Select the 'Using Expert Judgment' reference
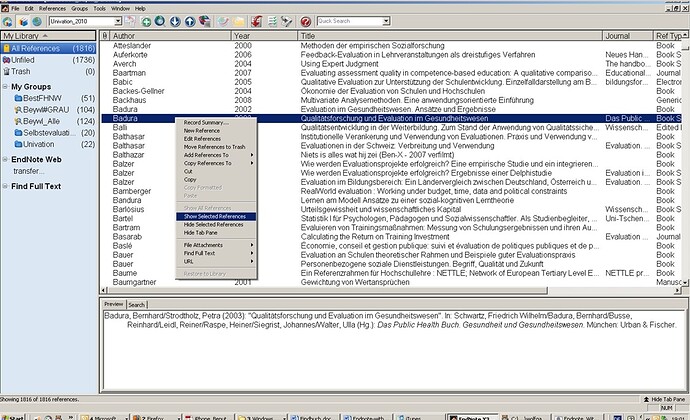This screenshot has height=420, width=690. pos(392,64)
